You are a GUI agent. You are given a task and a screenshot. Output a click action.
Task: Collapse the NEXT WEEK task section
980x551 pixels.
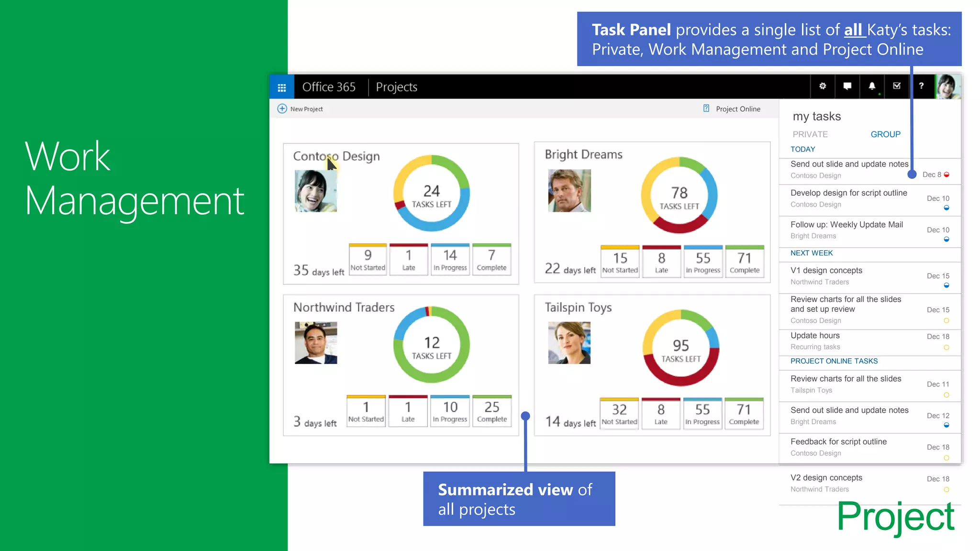(x=812, y=253)
